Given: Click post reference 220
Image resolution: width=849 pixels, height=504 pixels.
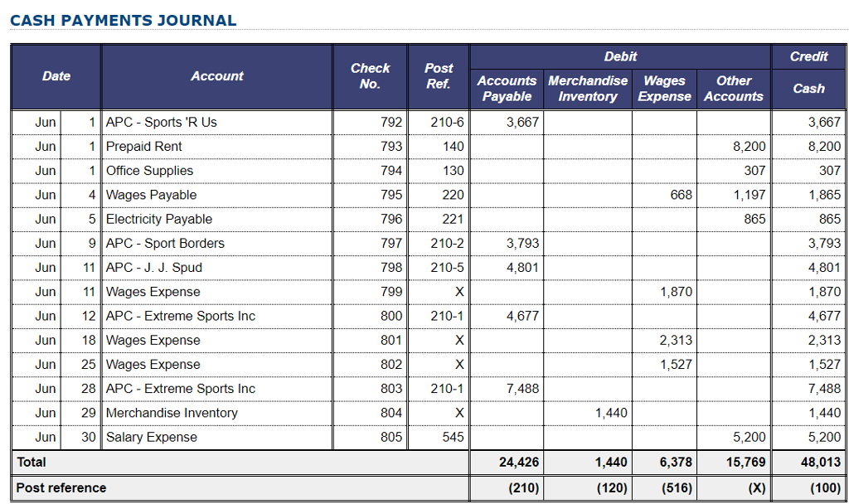Looking at the screenshot, I should (x=454, y=196).
